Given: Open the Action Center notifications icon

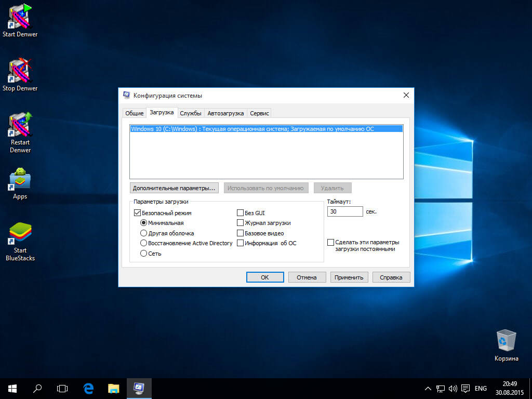Looking at the screenshot, I should tap(465, 389).
